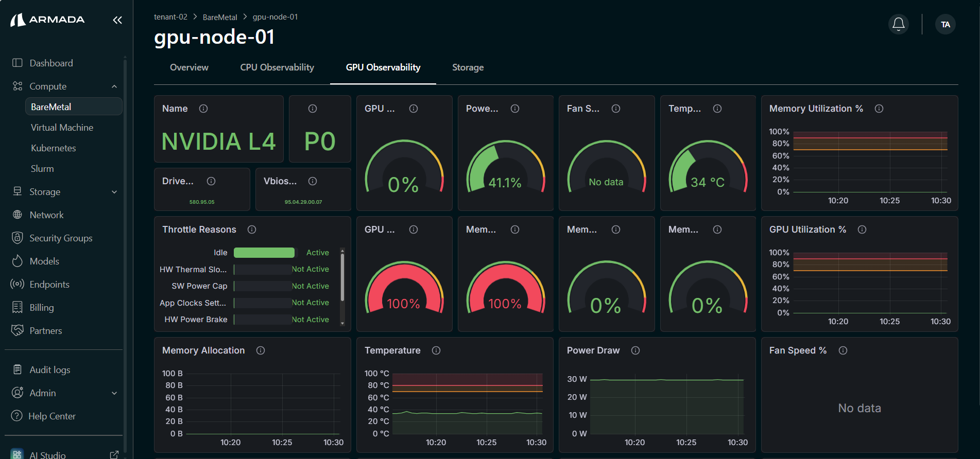
Task: Expand the Admin menu section
Action: [114, 393]
